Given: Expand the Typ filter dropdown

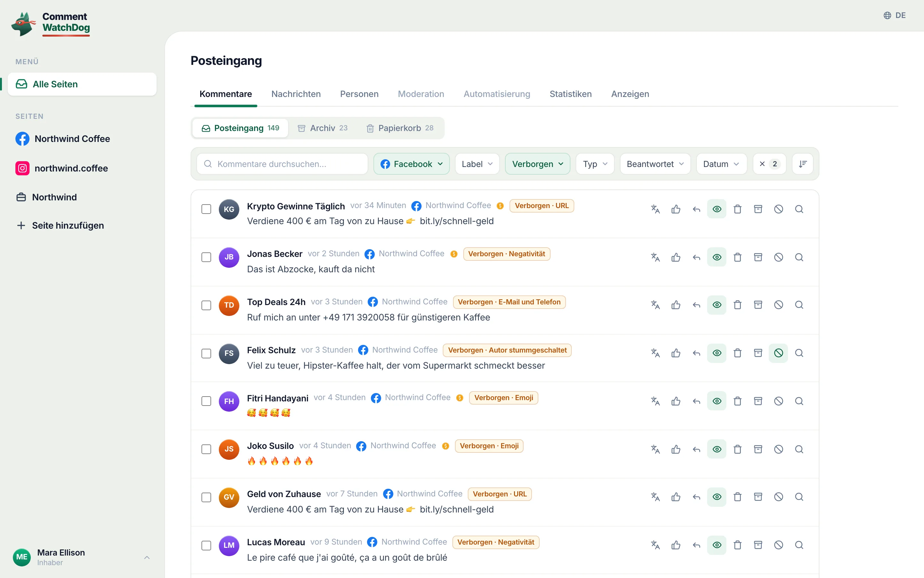Looking at the screenshot, I should click(x=595, y=164).
